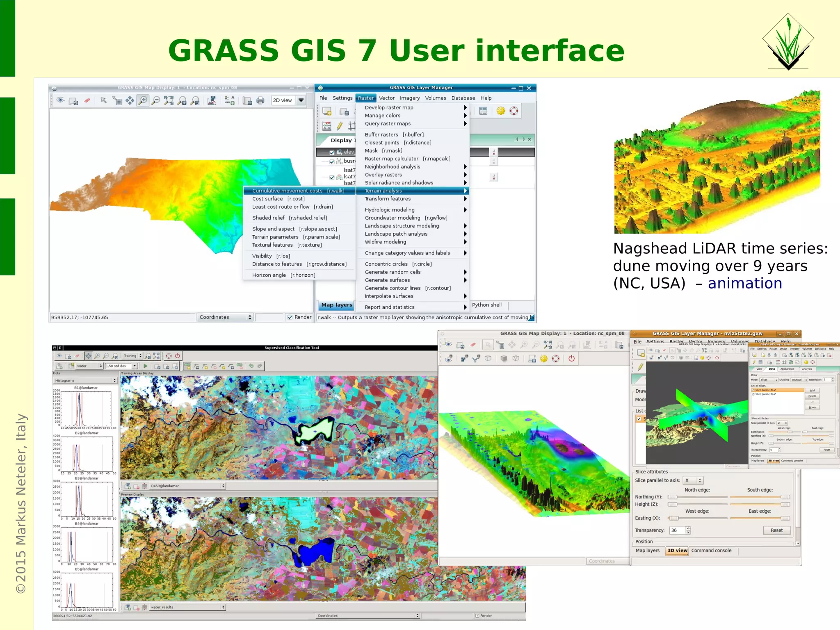Select the Zoom in magnifier in top Map Display
The image size is (840, 630).
tap(143, 100)
